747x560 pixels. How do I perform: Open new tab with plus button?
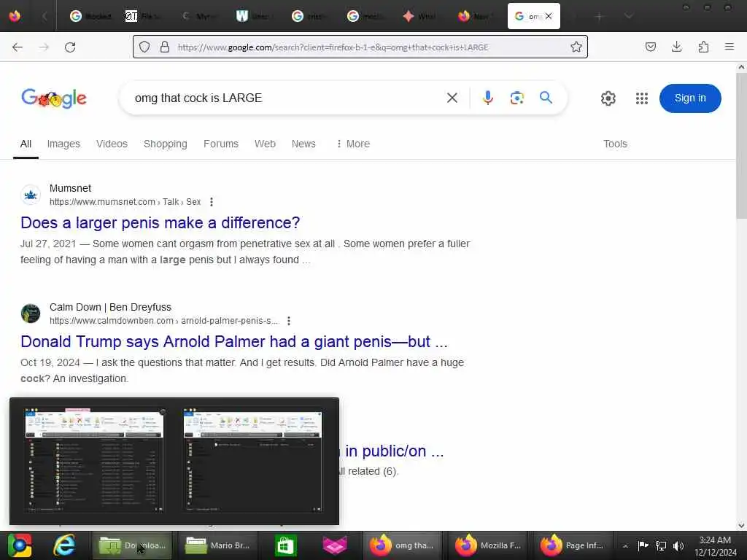[x=600, y=16]
